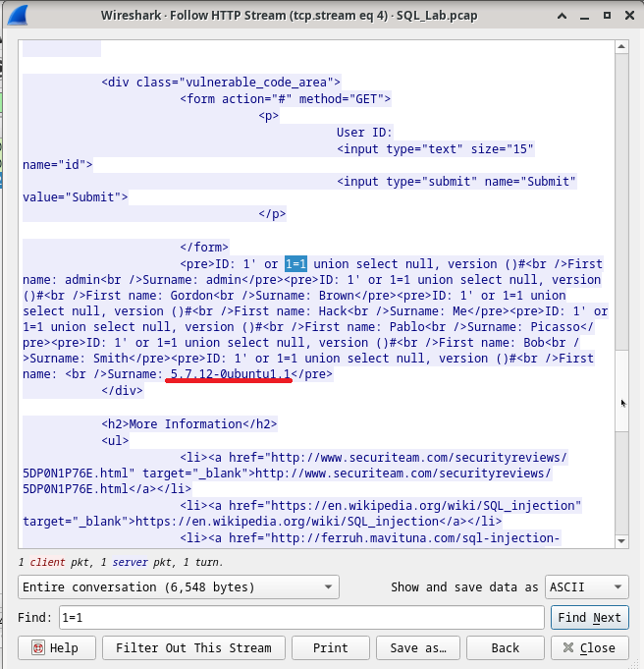Click the vertical scrollbar thumb in stream view
The width and height of the screenshot is (644, 669).
pyautogui.click(x=621, y=390)
